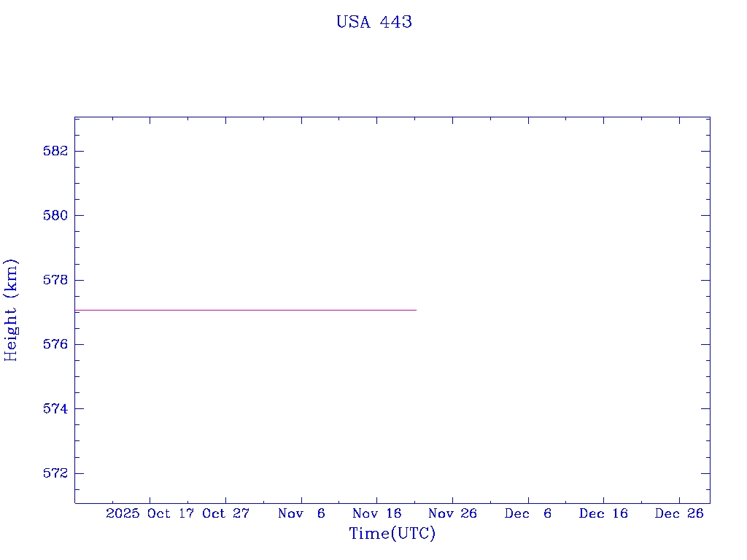Click the right end of the magenta line
Screen dimensions: 747x560
[415, 310]
